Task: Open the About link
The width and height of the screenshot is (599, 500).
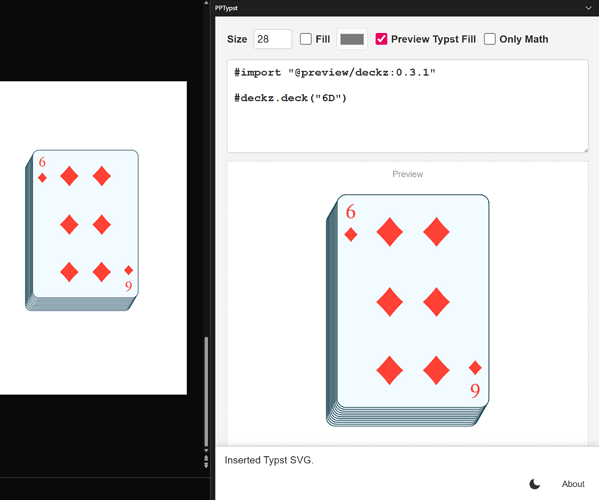Action: [x=573, y=484]
